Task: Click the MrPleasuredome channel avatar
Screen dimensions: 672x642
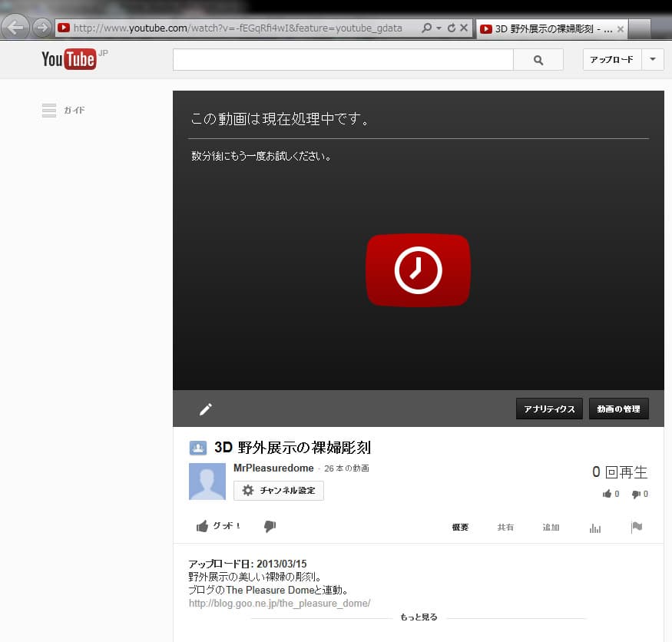Action: coord(207,481)
